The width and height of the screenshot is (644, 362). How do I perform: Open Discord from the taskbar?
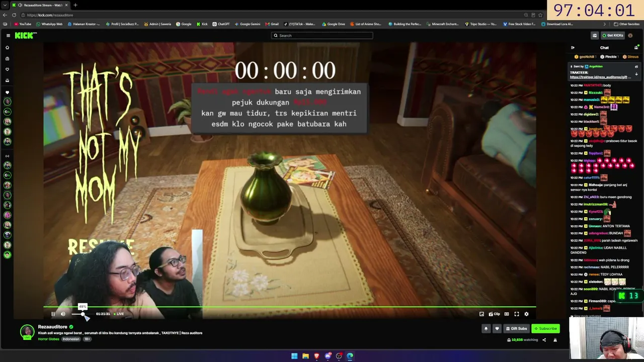[x=328, y=356]
